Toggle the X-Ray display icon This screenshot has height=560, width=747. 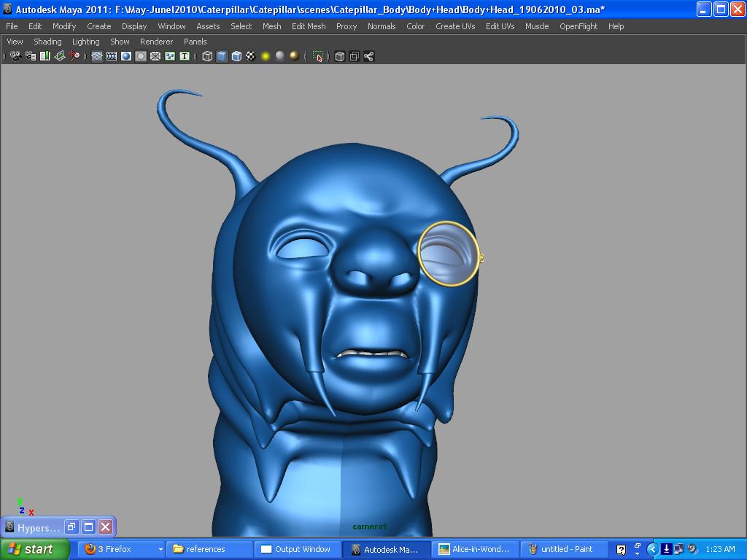click(x=340, y=56)
